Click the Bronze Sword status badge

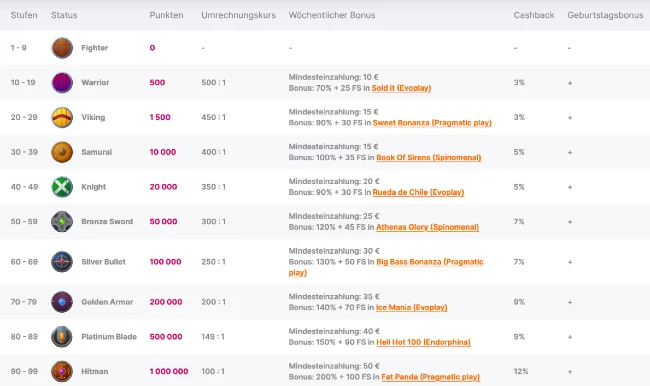(62, 222)
